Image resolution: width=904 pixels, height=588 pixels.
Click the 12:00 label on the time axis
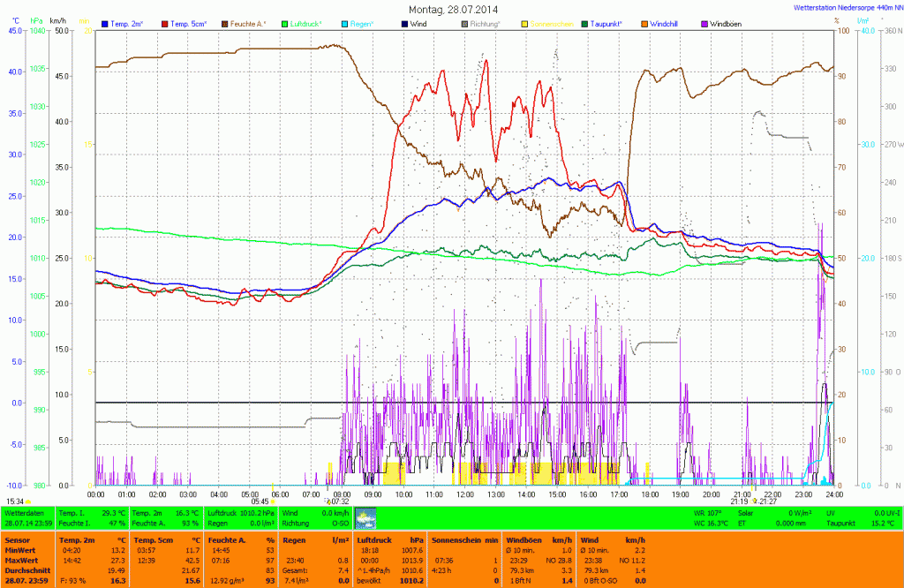click(465, 494)
